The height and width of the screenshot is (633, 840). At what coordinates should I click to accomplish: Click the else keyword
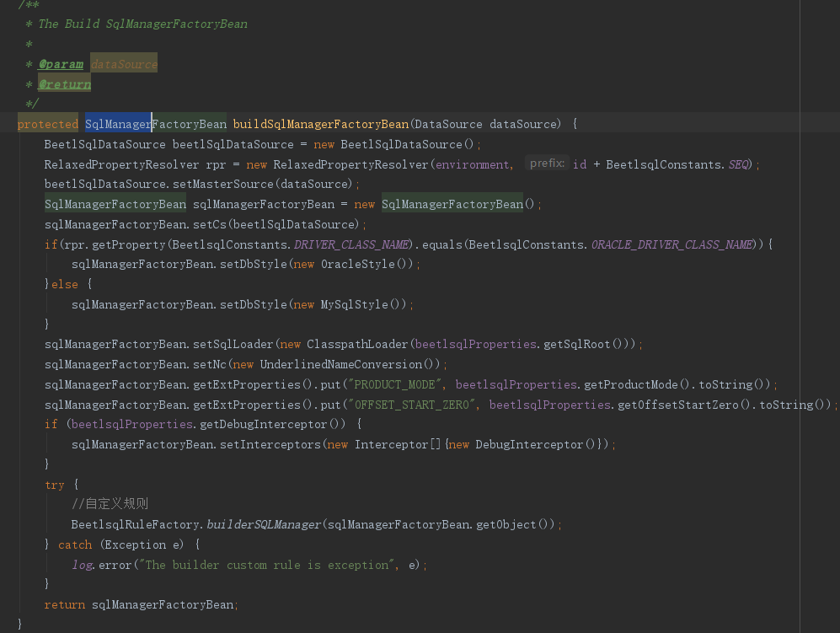click(x=65, y=285)
